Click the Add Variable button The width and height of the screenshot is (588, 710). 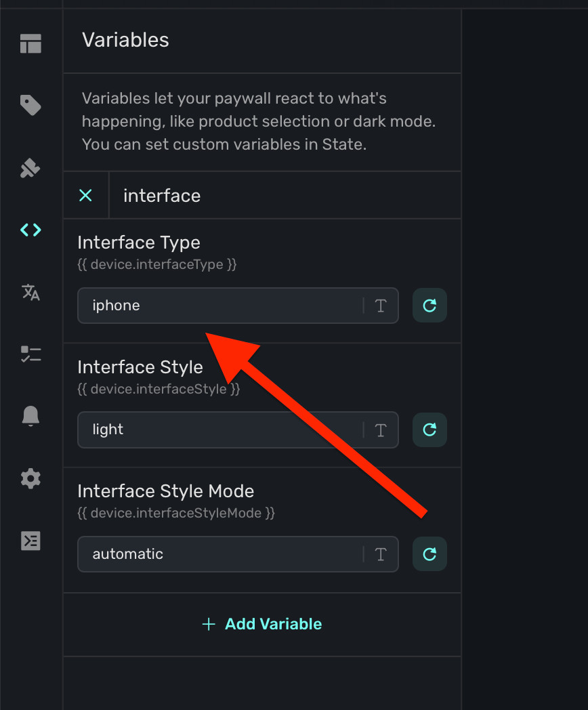tap(262, 624)
